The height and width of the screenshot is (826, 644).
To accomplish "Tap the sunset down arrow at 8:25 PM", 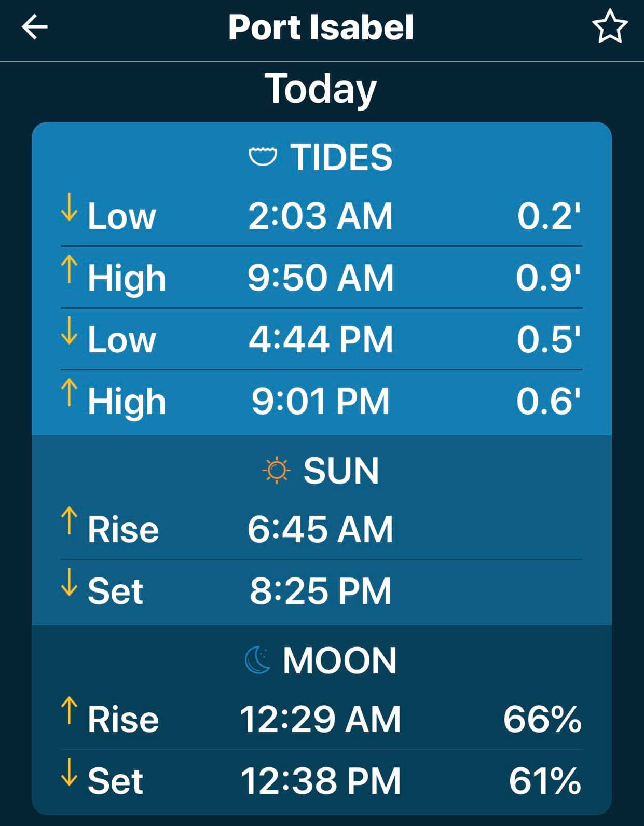I will 69,582.
